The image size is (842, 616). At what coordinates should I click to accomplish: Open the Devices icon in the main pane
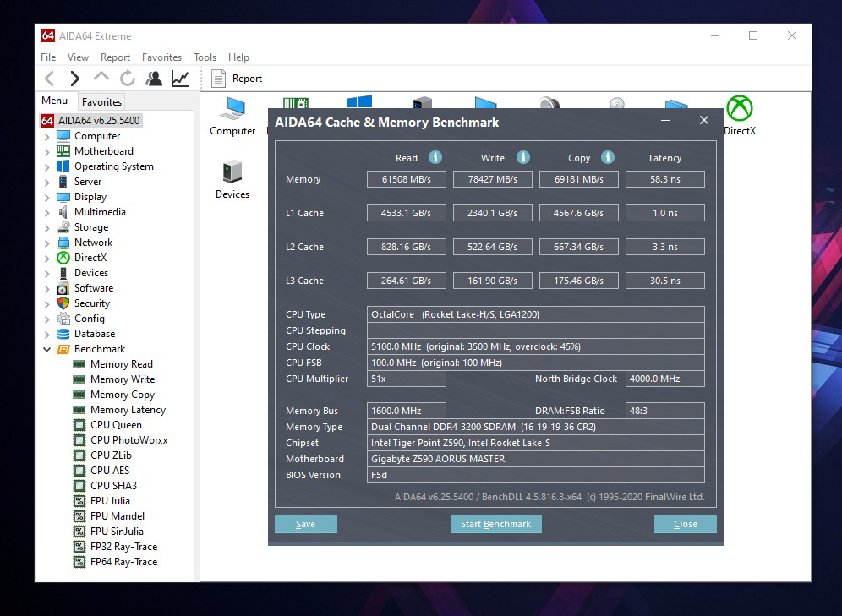[x=232, y=180]
